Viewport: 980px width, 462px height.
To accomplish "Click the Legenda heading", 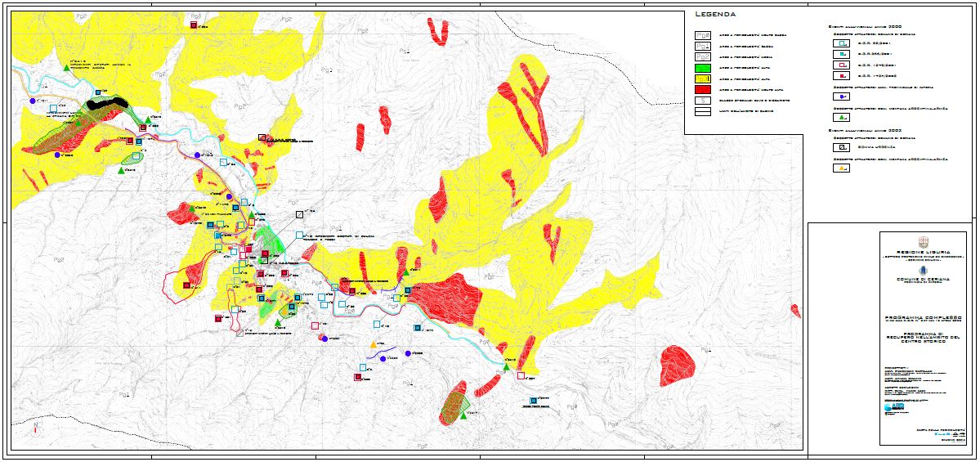I will (x=715, y=15).
